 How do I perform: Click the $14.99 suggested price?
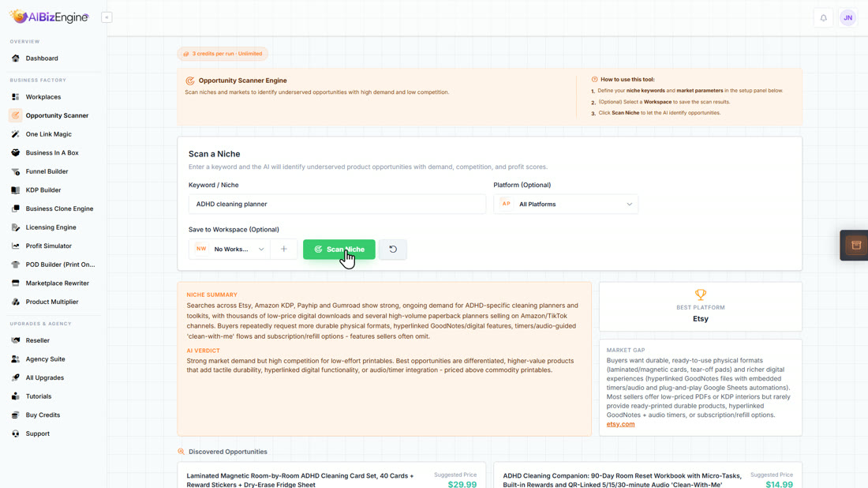pos(779,484)
